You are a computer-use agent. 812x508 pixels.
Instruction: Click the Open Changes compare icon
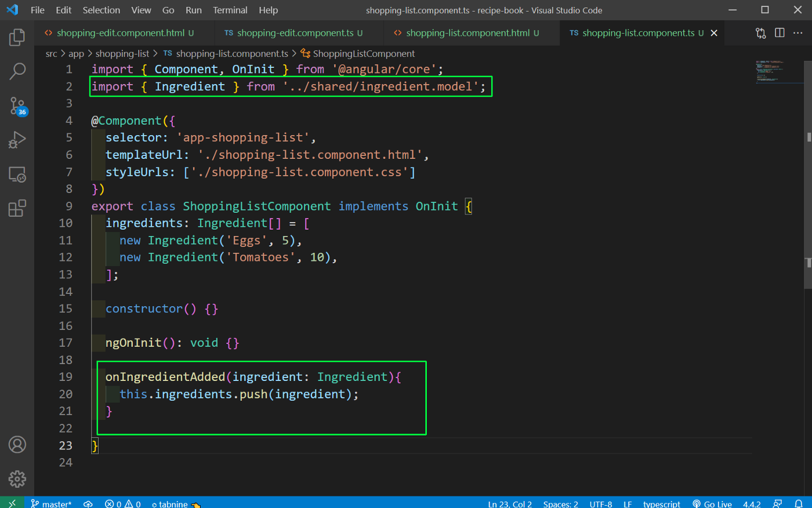click(760, 33)
